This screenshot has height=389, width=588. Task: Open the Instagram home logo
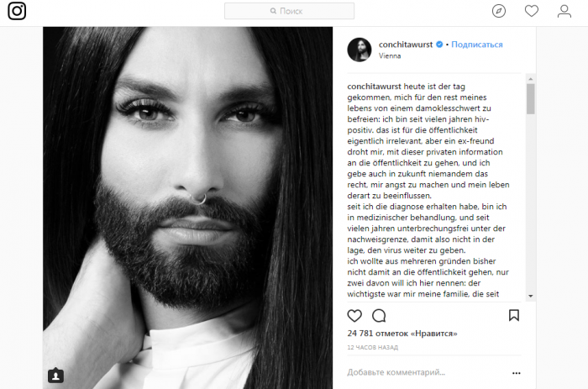[17, 11]
